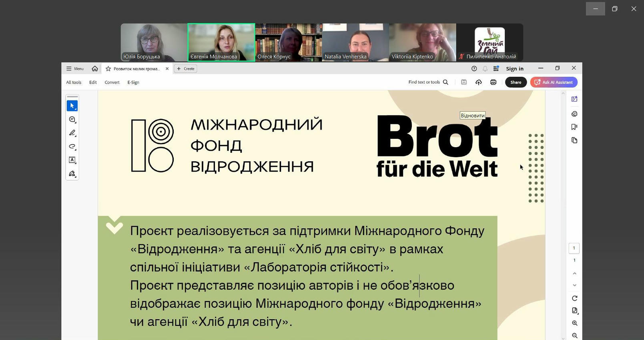The image size is (644, 340).
Task: Click the Print icon
Action: pyautogui.click(x=493, y=82)
